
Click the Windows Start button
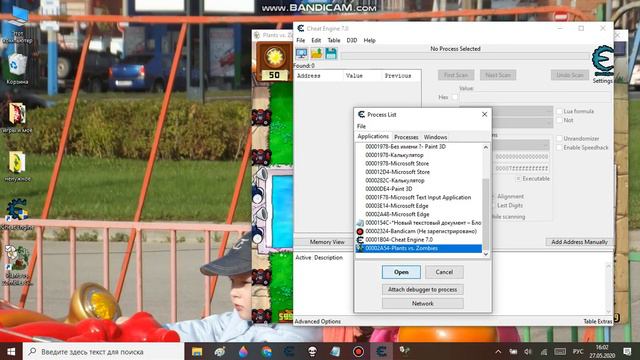click(11, 351)
